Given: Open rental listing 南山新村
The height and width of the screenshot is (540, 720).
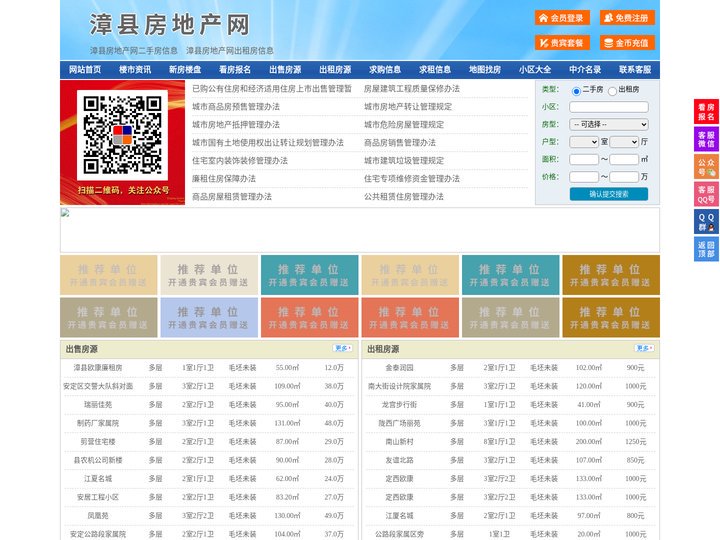Looking at the screenshot, I should pyautogui.click(x=399, y=442).
